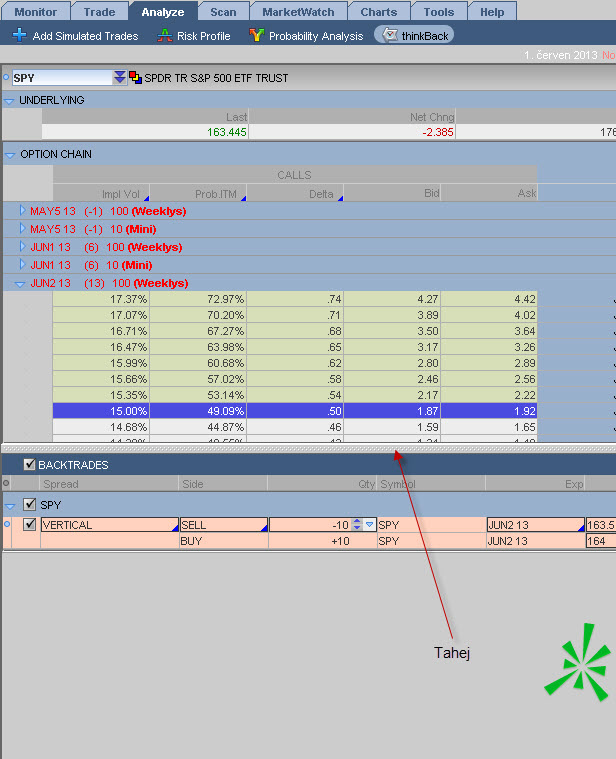Image resolution: width=616 pixels, height=759 pixels.
Task: Click the Ask column header
Action: click(489, 193)
